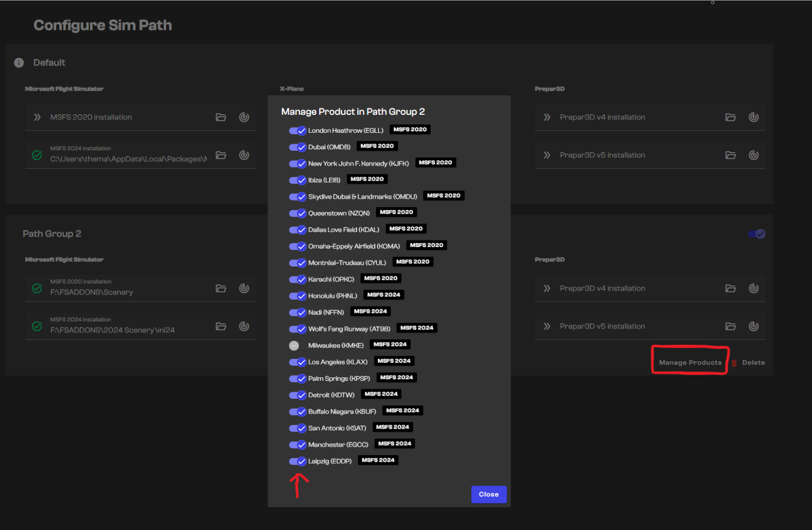The width and height of the screenshot is (812, 530).
Task: Click the Close button in dialog
Action: pos(488,495)
